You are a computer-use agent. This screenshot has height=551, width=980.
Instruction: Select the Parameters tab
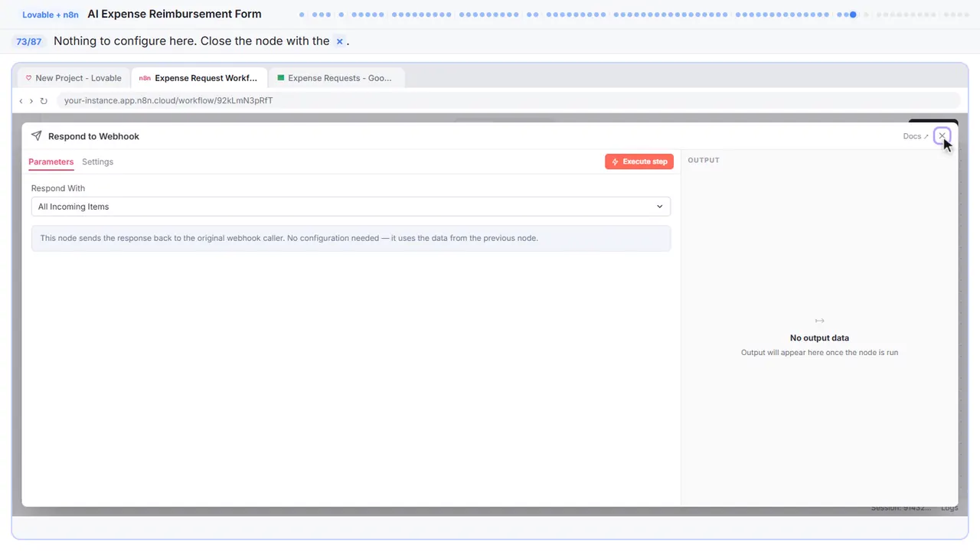pyautogui.click(x=51, y=161)
